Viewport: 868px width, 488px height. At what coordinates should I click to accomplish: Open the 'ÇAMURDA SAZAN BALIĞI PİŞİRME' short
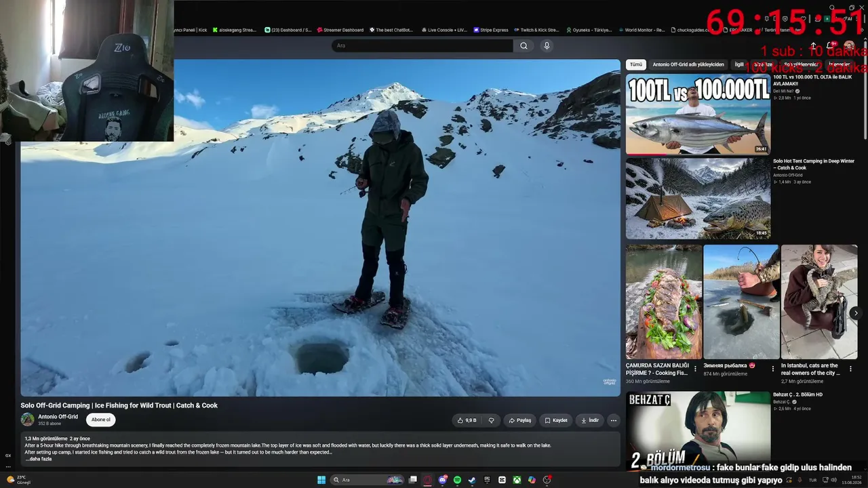click(664, 302)
